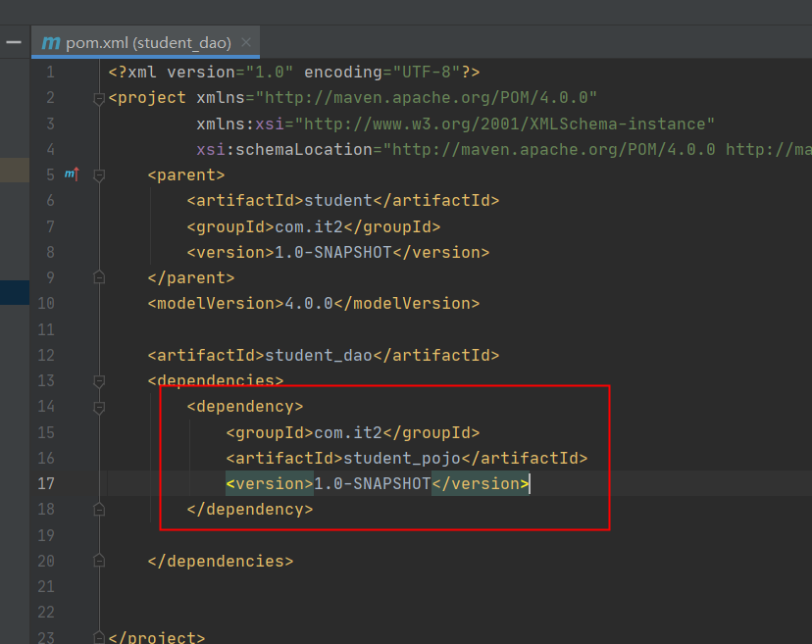Close the pom.xml (student_dao) tab
Viewport: 812px width, 644px height.
(246, 42)
